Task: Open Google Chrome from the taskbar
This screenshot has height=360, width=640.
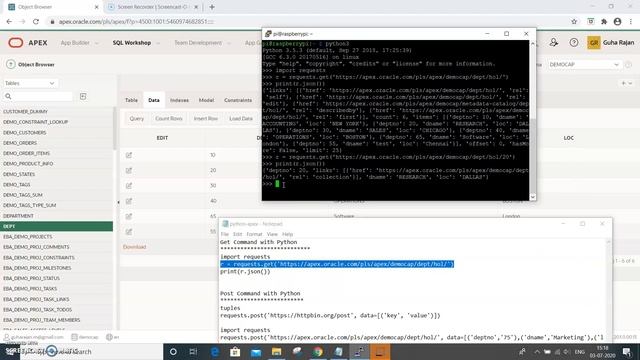Action: point(318,351)
